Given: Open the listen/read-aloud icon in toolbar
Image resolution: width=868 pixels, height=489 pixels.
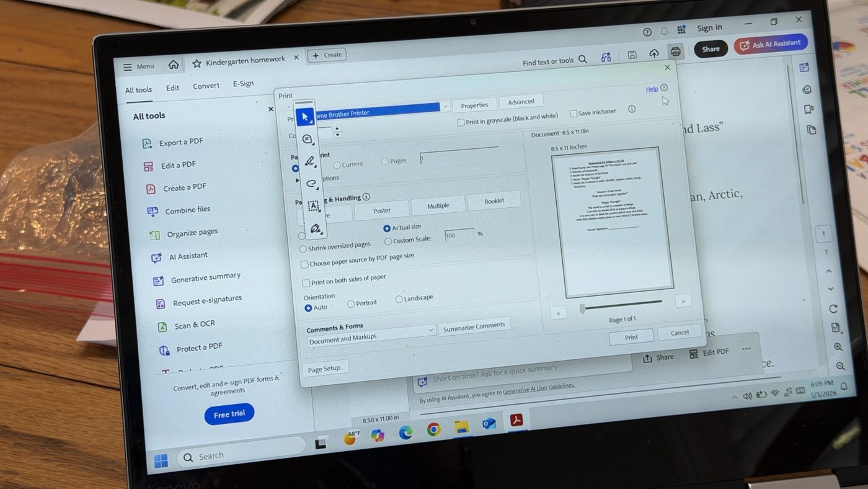Looking at the screenshot, I should tap(606, 57).
